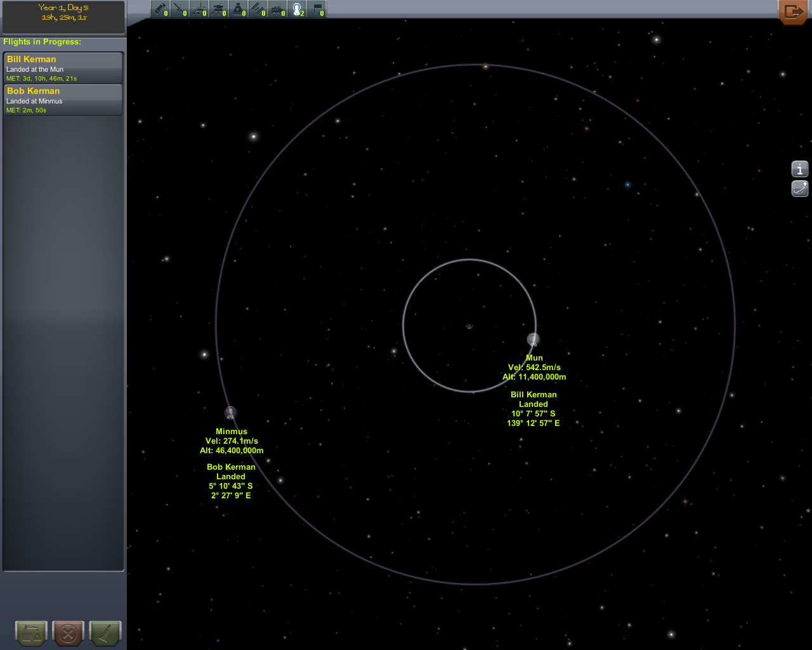Toggle the EVA kerbal filter showing 2
Image resolution: width=812 pixels, height=650 pixels.
pos(297,9)
